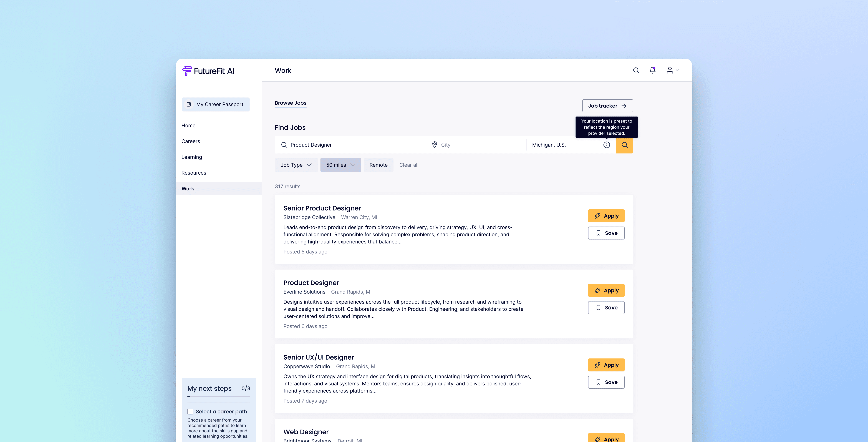Click the My Career Passport icon
The height and width of the screenshot is (442, 868).
click(189, 105)
